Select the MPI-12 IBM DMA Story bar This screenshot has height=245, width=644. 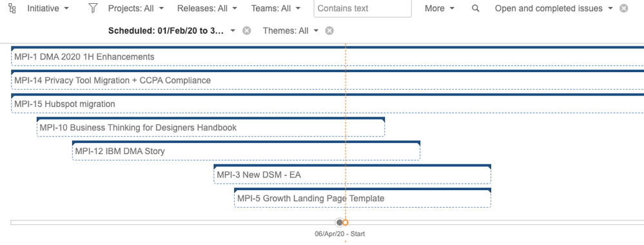click(x=246, y=151)
